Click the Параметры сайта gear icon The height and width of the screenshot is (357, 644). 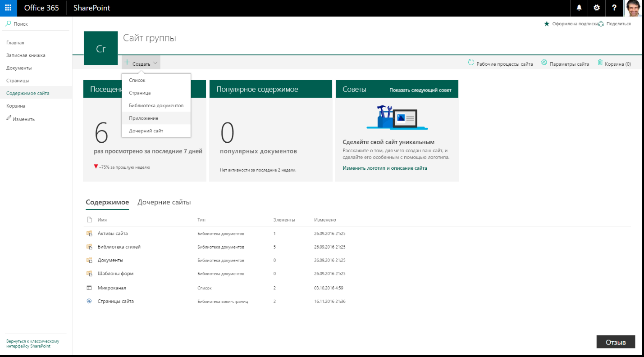pyautogui.click(x=544, y=63)
